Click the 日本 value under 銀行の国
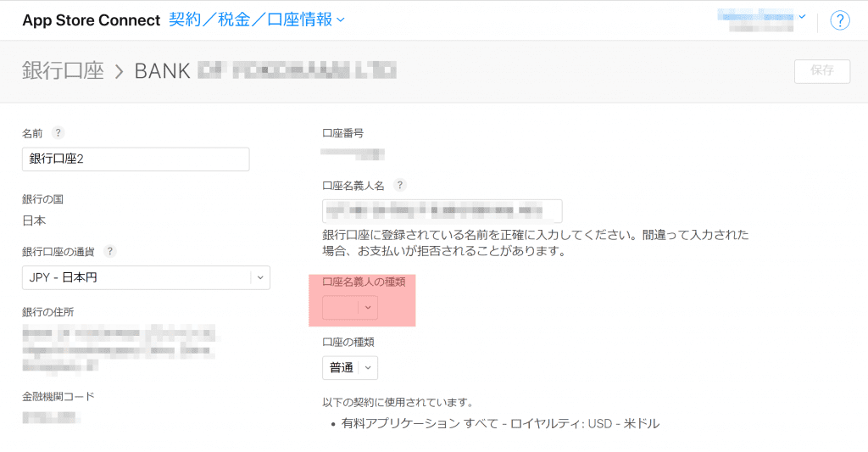The height and width of the screenshot is (452, 868). tap(34, 220)
